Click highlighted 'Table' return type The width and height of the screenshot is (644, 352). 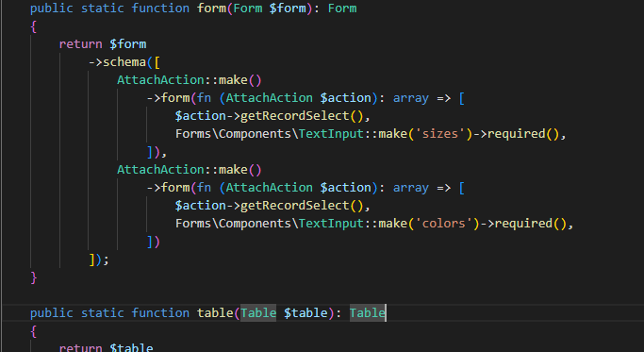coord(368,313)
